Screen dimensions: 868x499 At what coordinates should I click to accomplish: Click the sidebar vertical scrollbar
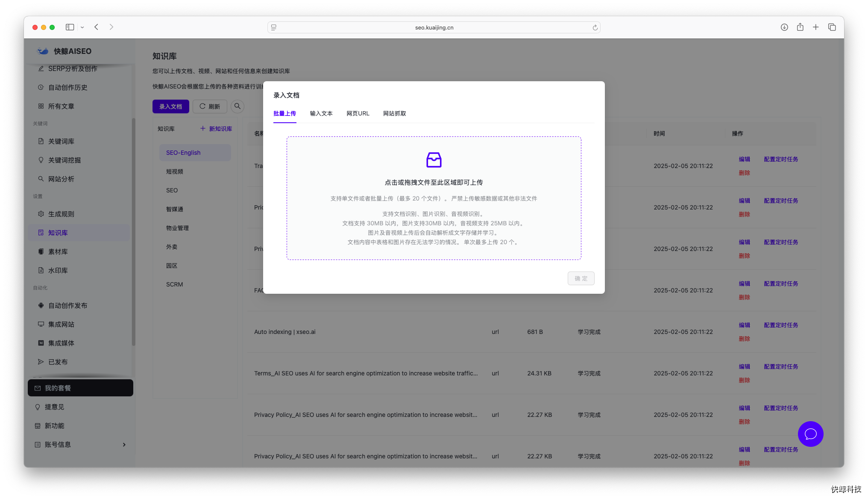click(133, 231)
